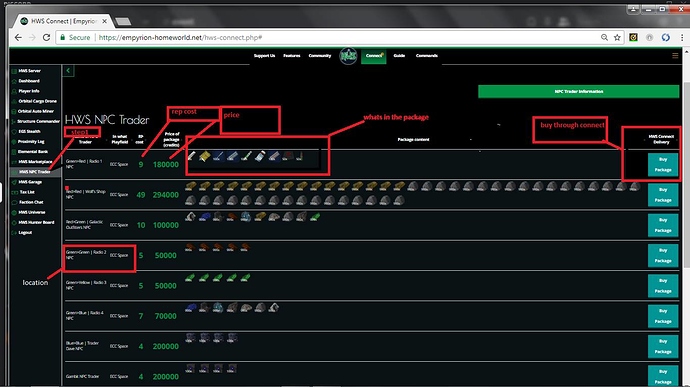This screenshot has height=387, width=690.
Task: Collapse the sidebar with the green chevron
Action: click(68, 70)
